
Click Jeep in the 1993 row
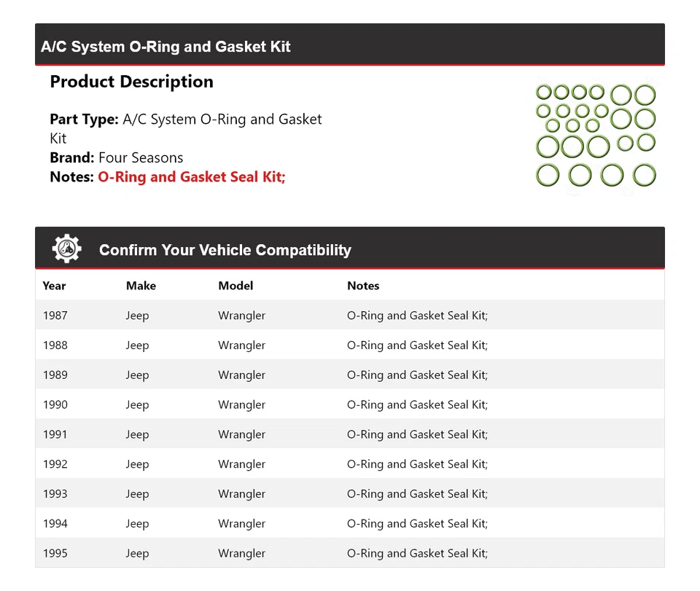click(x=138, y=495)
